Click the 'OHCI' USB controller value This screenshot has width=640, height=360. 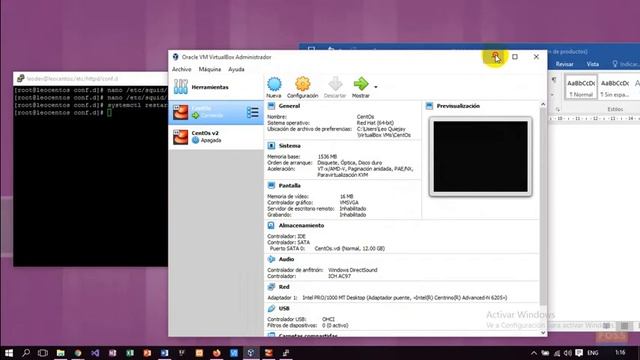[328, 319]
